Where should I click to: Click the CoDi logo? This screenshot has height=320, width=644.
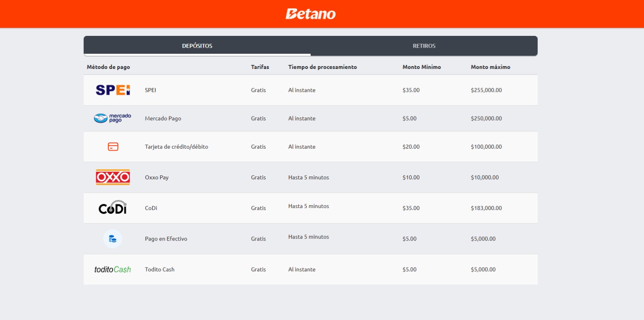pyautogui.click(x=113, y=208)
